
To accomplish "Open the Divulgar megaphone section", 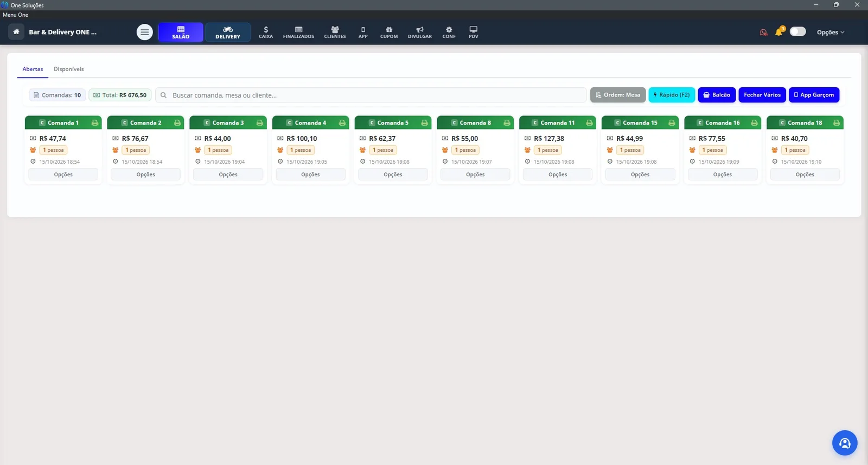I will coord(420,33).
